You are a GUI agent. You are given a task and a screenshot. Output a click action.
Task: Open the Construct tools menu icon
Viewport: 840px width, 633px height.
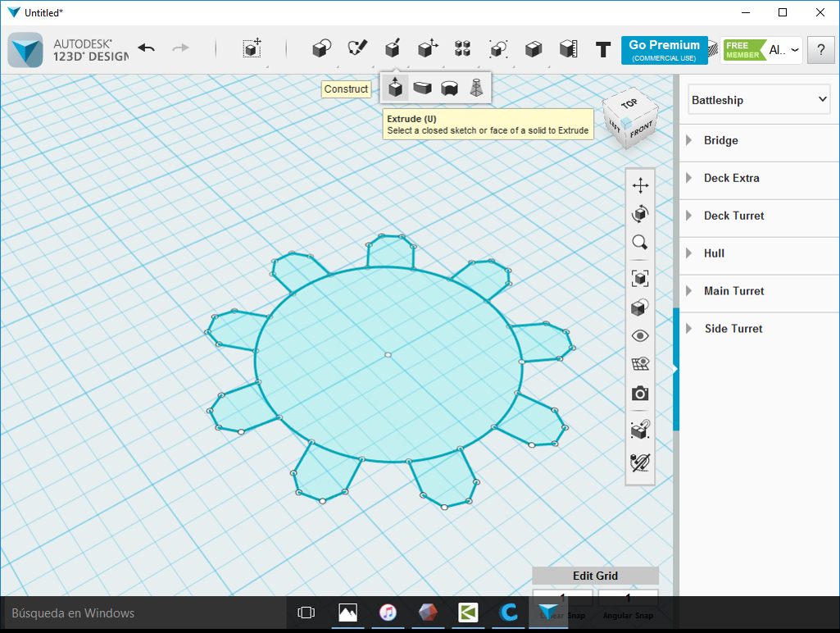click(393, 48)
